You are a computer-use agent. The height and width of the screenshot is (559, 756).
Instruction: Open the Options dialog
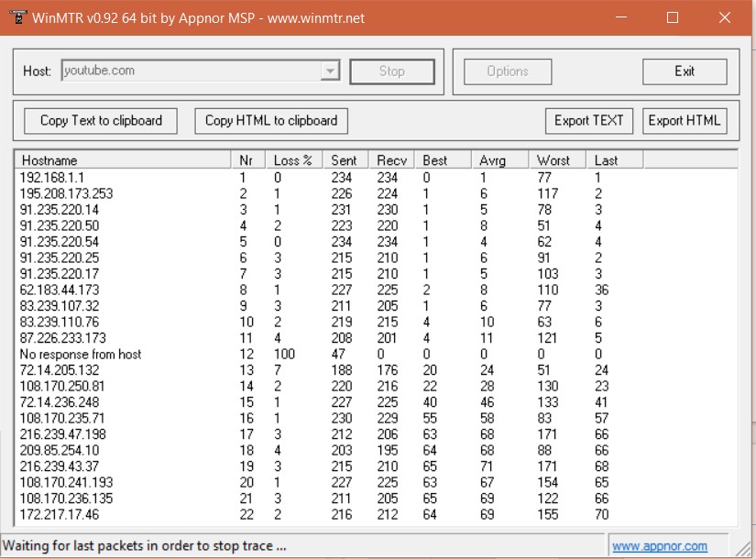click(507, 71)
